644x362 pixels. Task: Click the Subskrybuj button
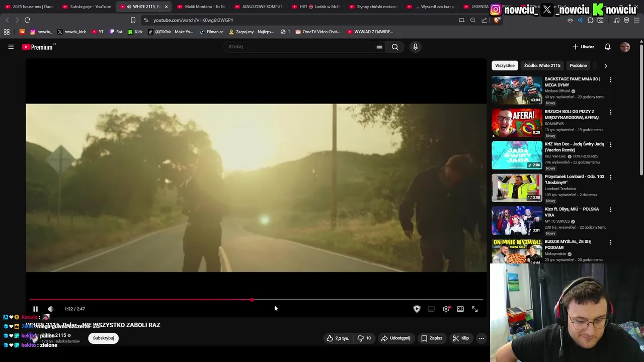pos(104,338)
